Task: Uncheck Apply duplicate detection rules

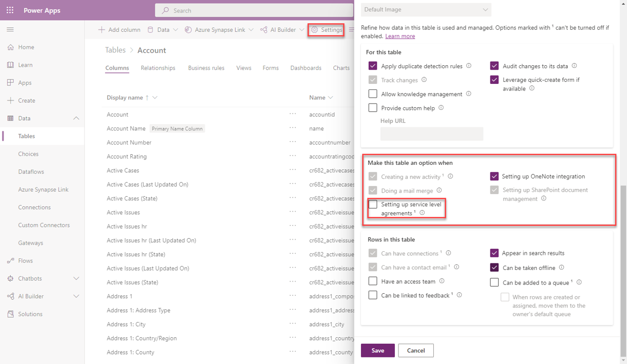Action: pos(373,66)
